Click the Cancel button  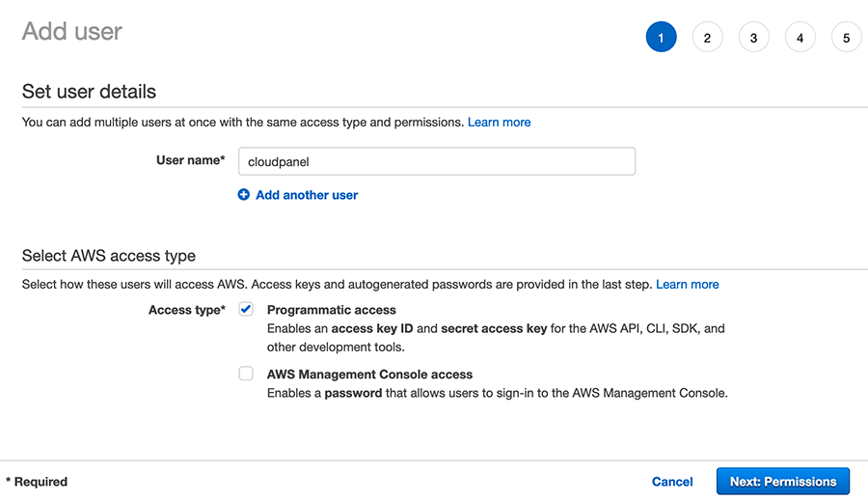672,482
